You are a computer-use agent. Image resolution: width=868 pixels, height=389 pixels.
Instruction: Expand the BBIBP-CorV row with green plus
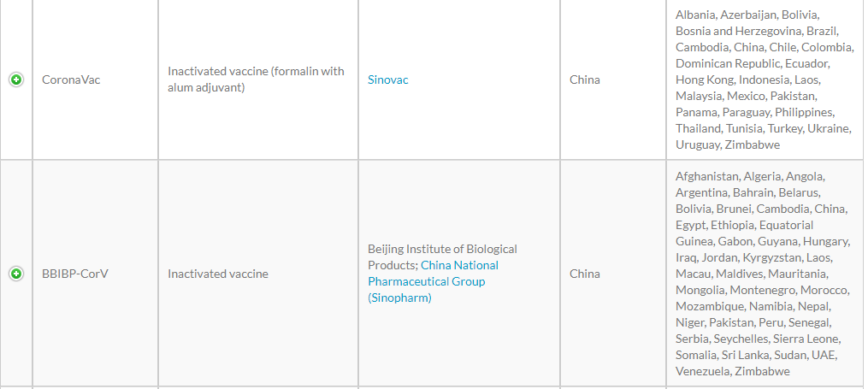[x=16, y=274]
